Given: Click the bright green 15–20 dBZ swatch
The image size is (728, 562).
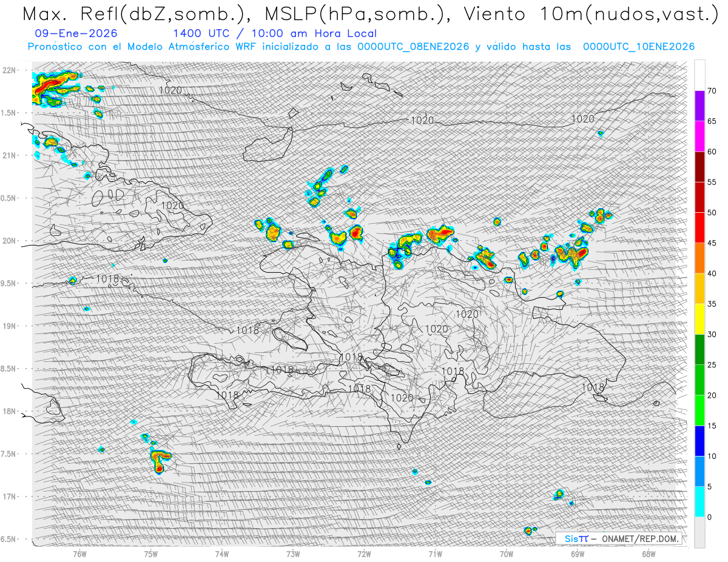Looking at the screenshot, I should tap(699, 410).
